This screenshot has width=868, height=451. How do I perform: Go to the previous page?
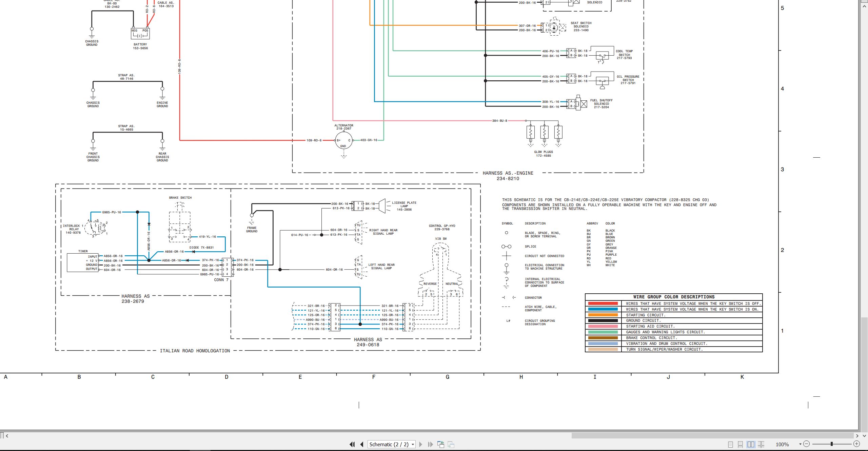(x=362, y=444)
